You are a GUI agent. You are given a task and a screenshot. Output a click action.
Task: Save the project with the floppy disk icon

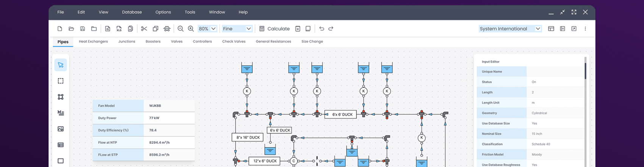pyautogui.click(x=82, y=28)
